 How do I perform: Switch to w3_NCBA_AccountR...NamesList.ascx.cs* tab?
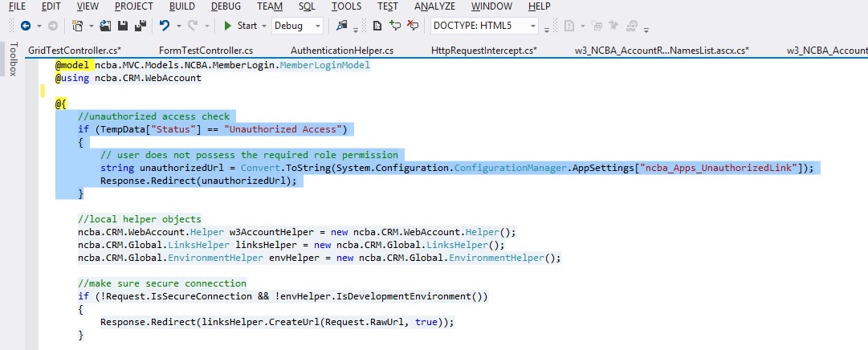pos(662,51)
